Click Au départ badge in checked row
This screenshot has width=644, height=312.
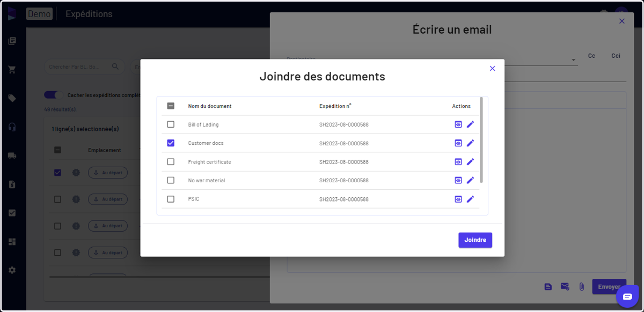(x=108, y=173)
